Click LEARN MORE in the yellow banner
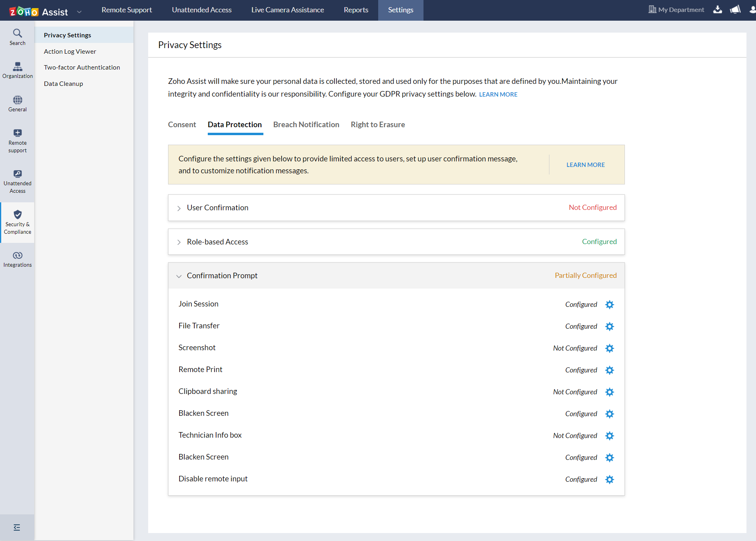 click(586, 164)
